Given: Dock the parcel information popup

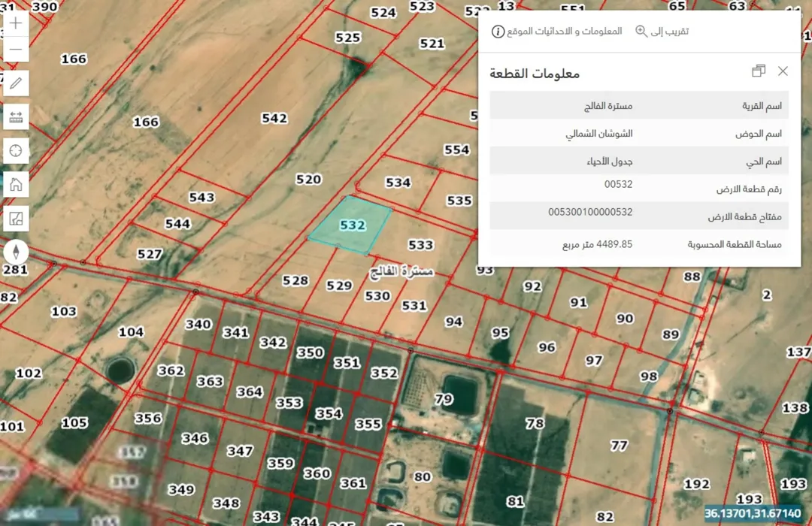Looking at the screenshot, I should (x=759, y=71).
